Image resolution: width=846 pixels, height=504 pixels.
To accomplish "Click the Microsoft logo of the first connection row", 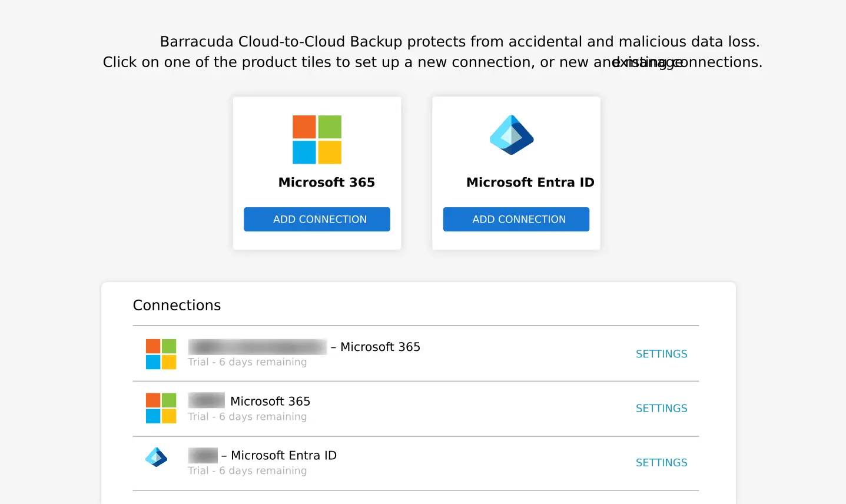I will [161, 354].
